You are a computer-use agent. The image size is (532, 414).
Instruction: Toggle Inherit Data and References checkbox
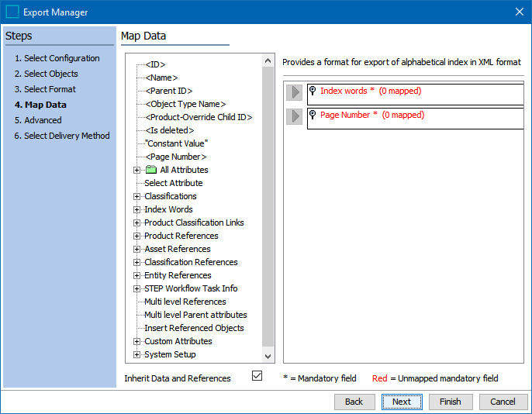[257, 376]
